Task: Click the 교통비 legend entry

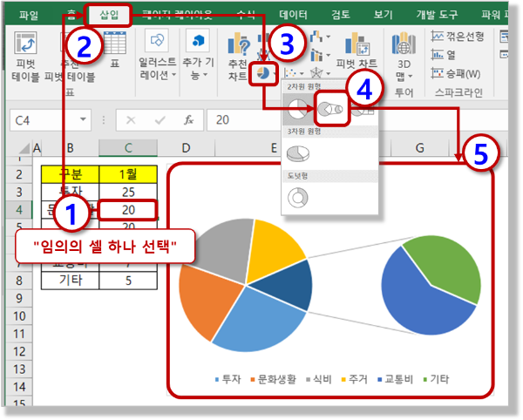Action: click(x=395, y=379)
